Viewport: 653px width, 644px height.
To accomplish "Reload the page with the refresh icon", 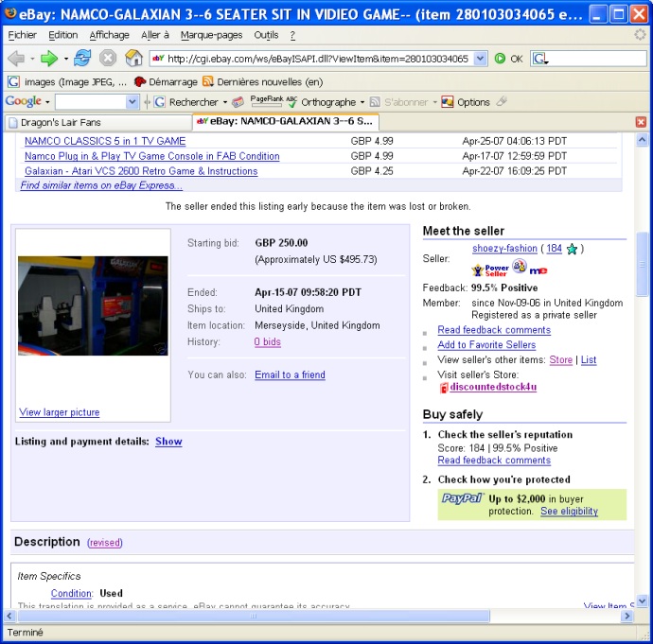I will click(x=82, y=58).
